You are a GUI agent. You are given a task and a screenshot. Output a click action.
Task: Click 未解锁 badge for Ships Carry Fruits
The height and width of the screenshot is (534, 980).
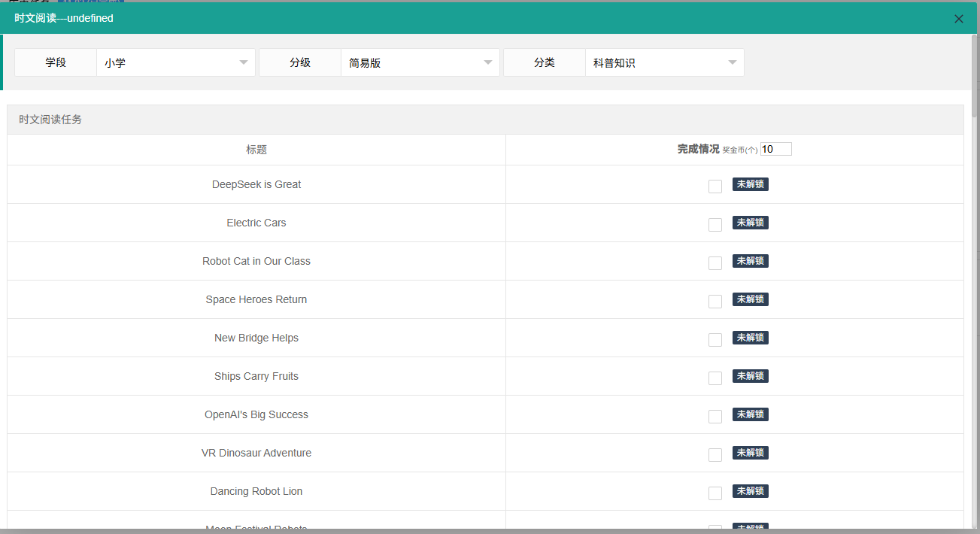pyautogui.click(x=750, y=376)
